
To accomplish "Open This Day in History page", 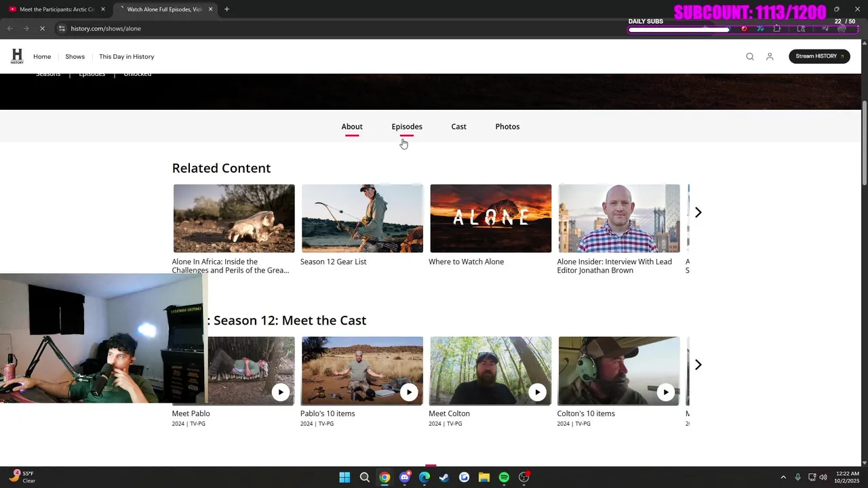I will click(126, 56).
